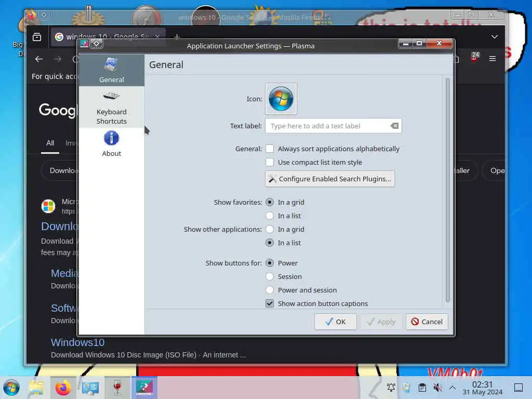The height and width of the screenshot is (399, 532).
Task: Click show desktop icon in taskbar corner
Action: [518, 388]
